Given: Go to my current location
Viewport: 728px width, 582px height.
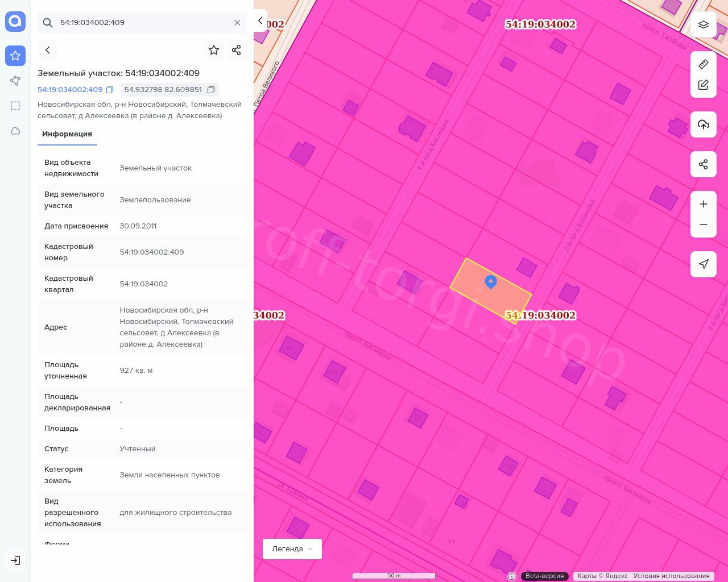Looking at the screenshot, I should tap(704, 264).
